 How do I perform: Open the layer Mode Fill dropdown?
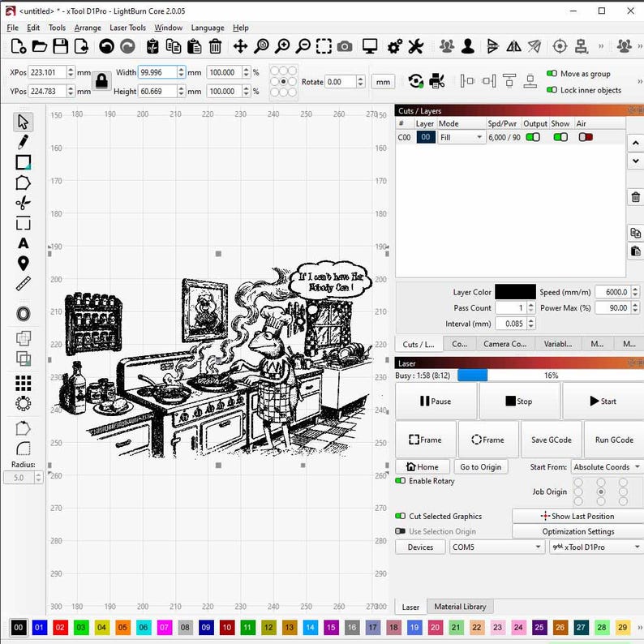[462, 137]
